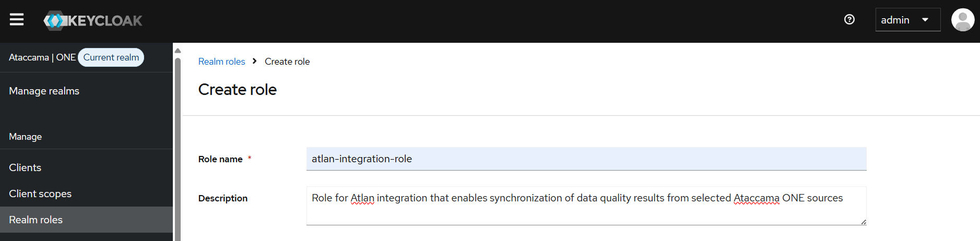Click the Create role breadcrumb item

click(287, 62)
